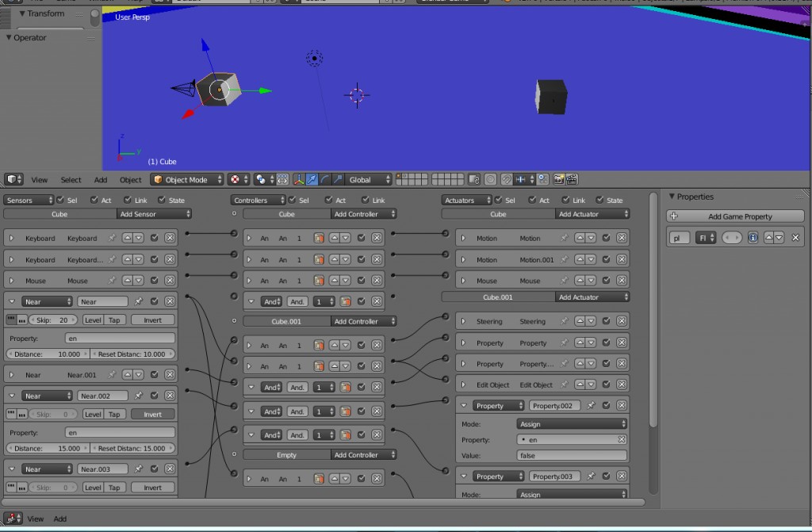Delete the Keyboard sensor with its X icon
The image size is (812, 532).
click(x=170, y=238)
